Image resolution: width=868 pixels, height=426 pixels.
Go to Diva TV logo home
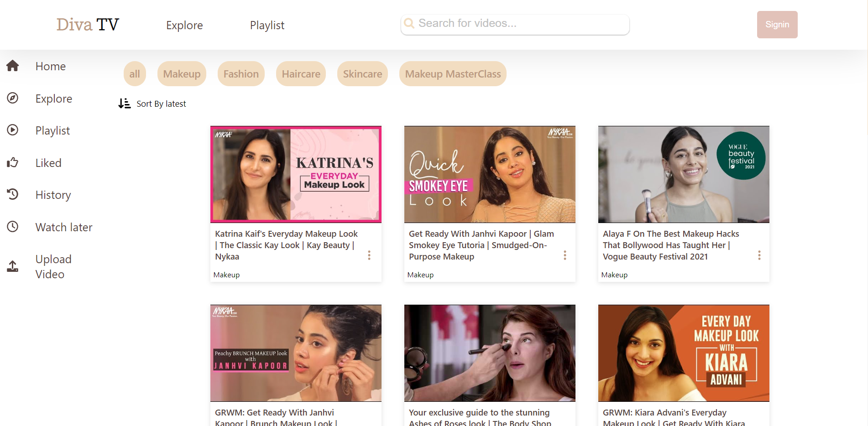click(88, 25)
